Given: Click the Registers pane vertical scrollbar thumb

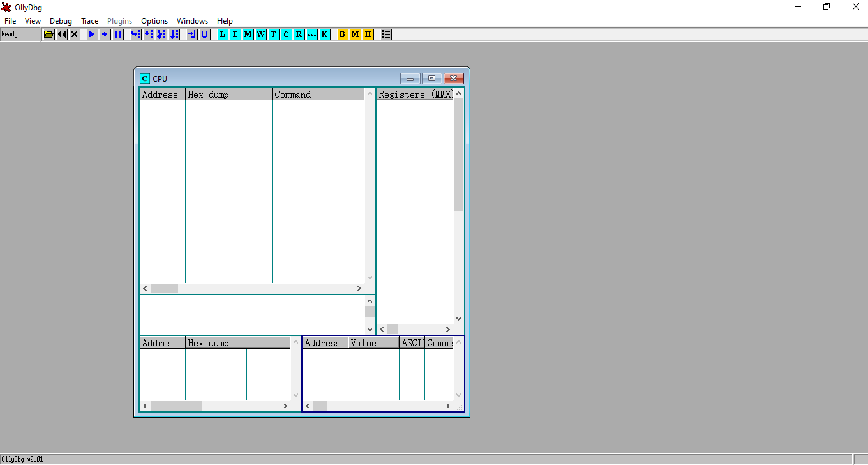Looking at the screenshot, I should (459, 155).
